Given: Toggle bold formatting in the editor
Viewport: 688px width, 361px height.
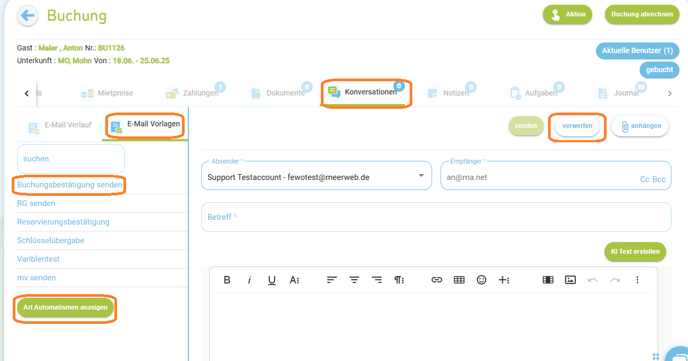Looking at the screenshot, I should click(227, 280).
